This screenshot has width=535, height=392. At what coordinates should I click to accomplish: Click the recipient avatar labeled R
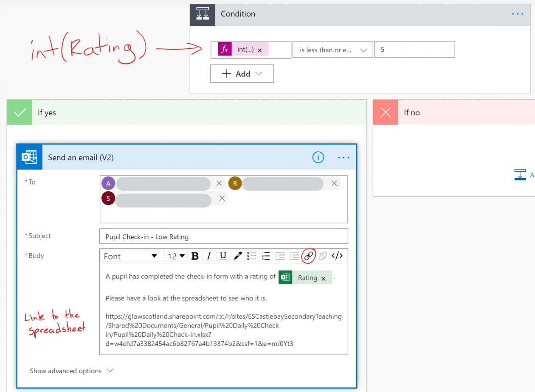pyautogui.click(x=235, y=183)
